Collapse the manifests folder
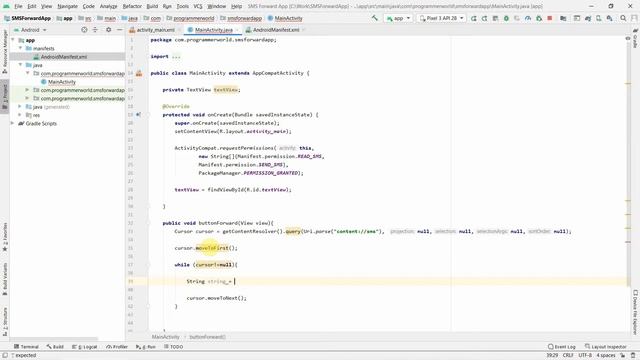This screenshot has height=360, width=640. tap(20, 48)
